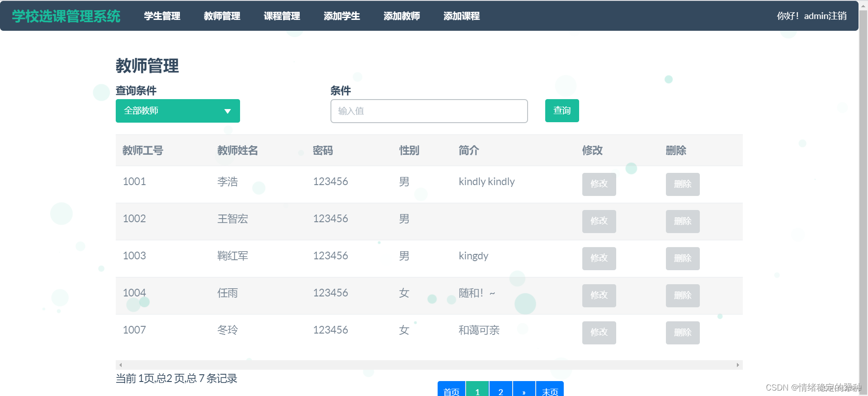This screenshot has height=396, width=868.
Task: Click teacher ID cell 1001
Action: [x=134, y=181]
